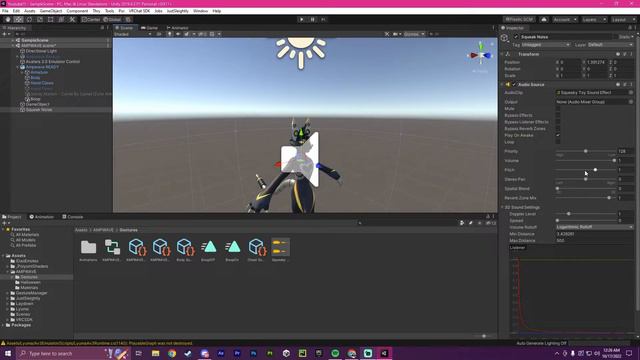This screenshot has width=640, height=360.
Task: Select GameObject in Hierarchy
Action: [38, 104]
